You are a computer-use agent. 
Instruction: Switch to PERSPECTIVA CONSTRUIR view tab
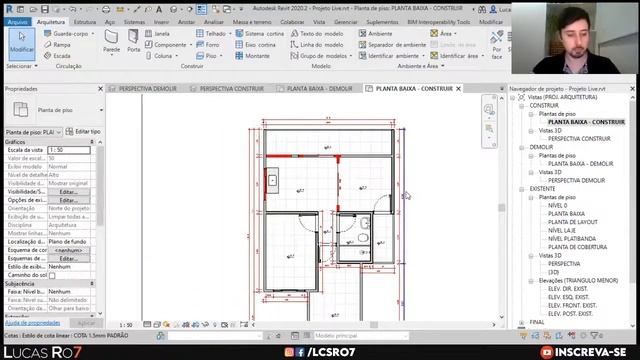228,89
